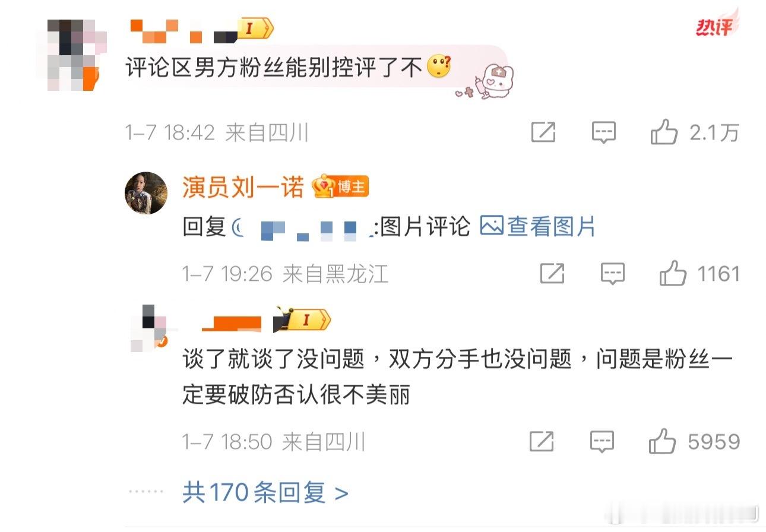This screenshot has width=766, height=532.
Task: Like 演员刘一诺's reply with 1161 likes
Action: pyautogui.click(x=673, y=274)
